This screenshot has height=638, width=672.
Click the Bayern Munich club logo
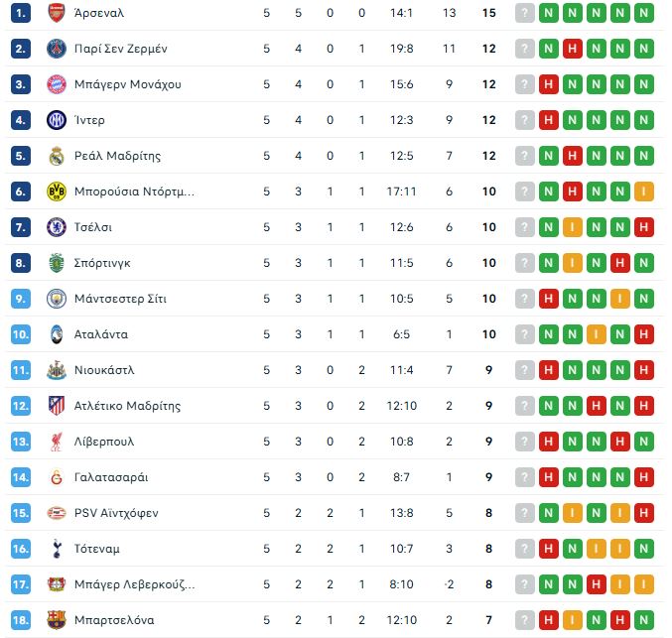click(56, 84)
